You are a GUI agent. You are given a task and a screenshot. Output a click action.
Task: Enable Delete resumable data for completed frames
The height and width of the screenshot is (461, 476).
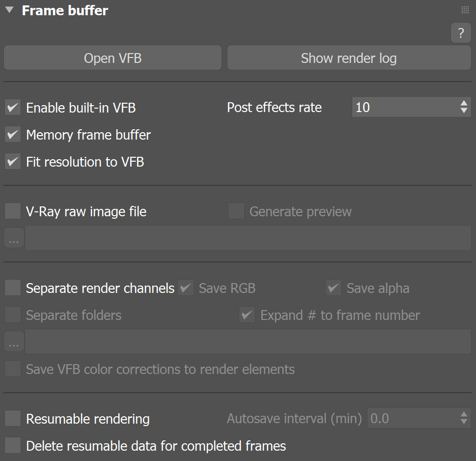(12, 446)
